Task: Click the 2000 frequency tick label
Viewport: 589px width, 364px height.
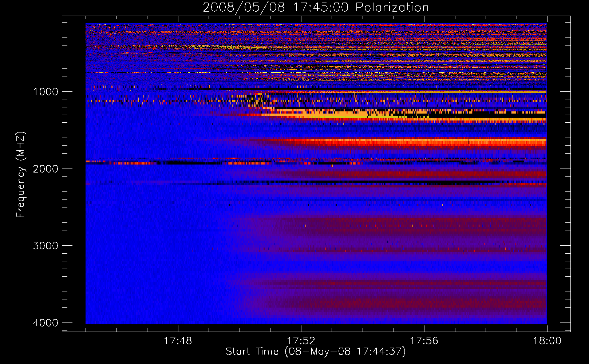Action: click(x=46, y=169)
